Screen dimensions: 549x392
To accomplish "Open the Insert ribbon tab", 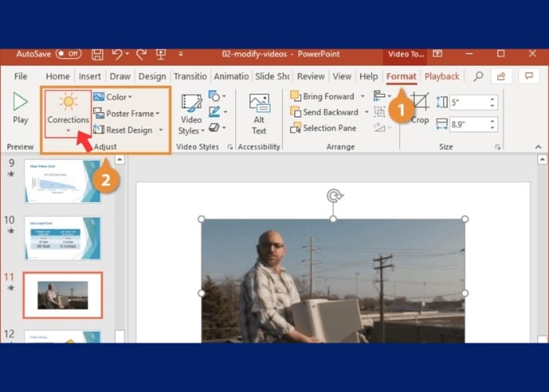I will pos(89,76).
